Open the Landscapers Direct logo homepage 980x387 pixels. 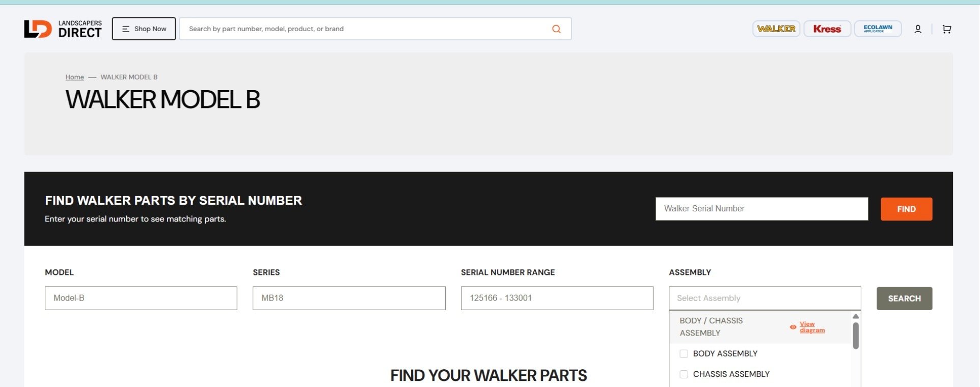coord(63,29)
